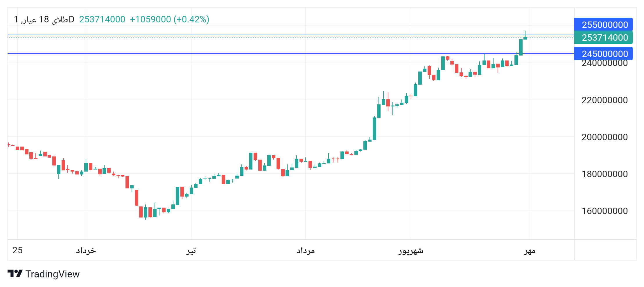Click the upper blue horizontal line
644x287 pixels.
[x=290, y=35]
